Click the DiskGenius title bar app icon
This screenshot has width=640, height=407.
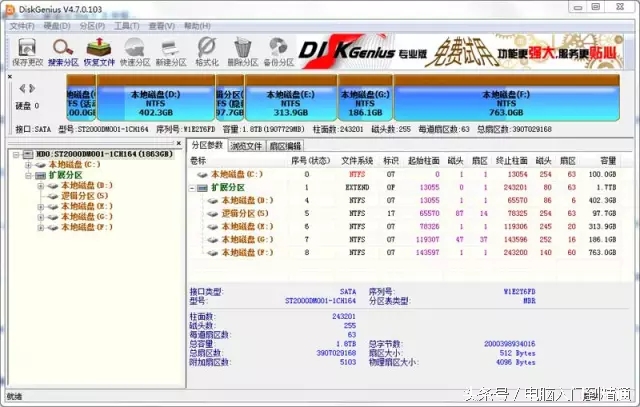click(10, 9)
